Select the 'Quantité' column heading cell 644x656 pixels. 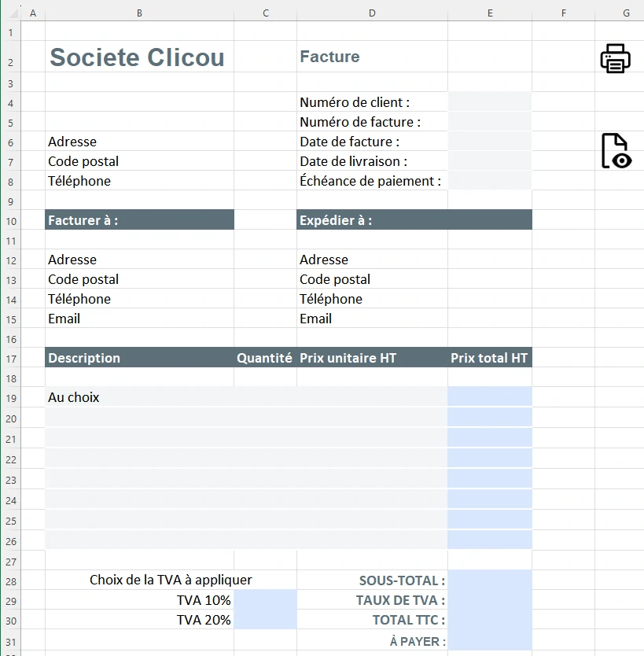(x=265, y=358)
